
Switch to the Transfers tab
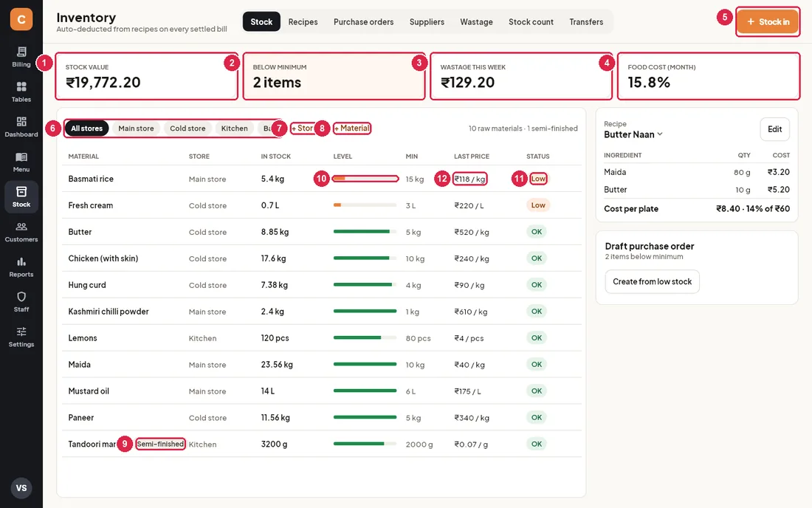click(x=586, y=21)
